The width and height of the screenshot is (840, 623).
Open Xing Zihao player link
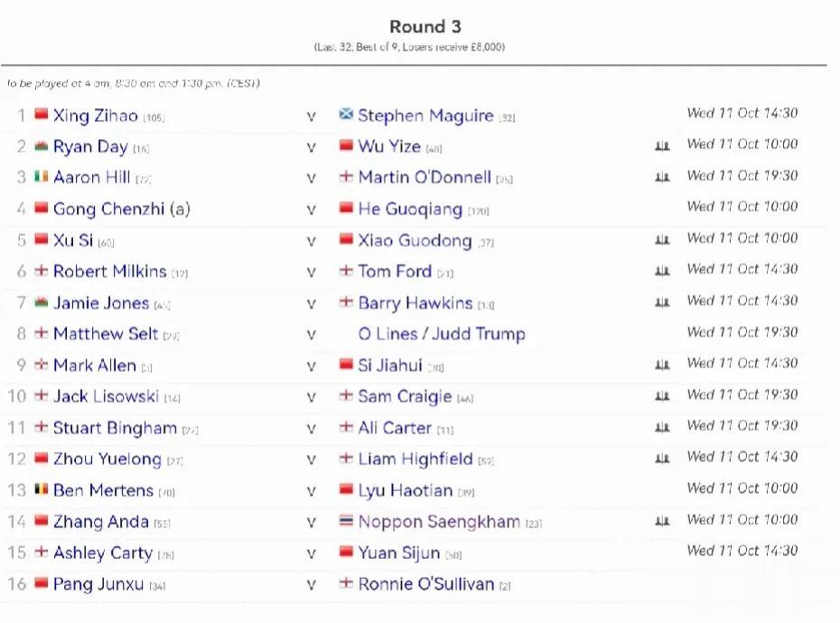(x=96, y=116)
